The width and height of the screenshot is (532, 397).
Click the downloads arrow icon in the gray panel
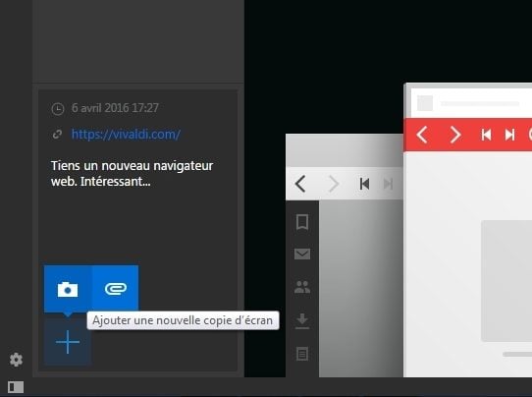tap(302, 321)
